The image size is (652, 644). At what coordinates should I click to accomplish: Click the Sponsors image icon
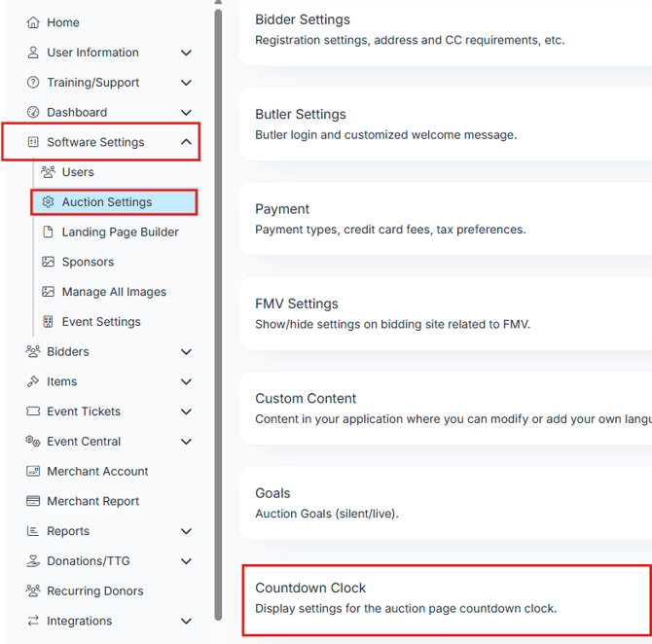(x=48, y=263)
